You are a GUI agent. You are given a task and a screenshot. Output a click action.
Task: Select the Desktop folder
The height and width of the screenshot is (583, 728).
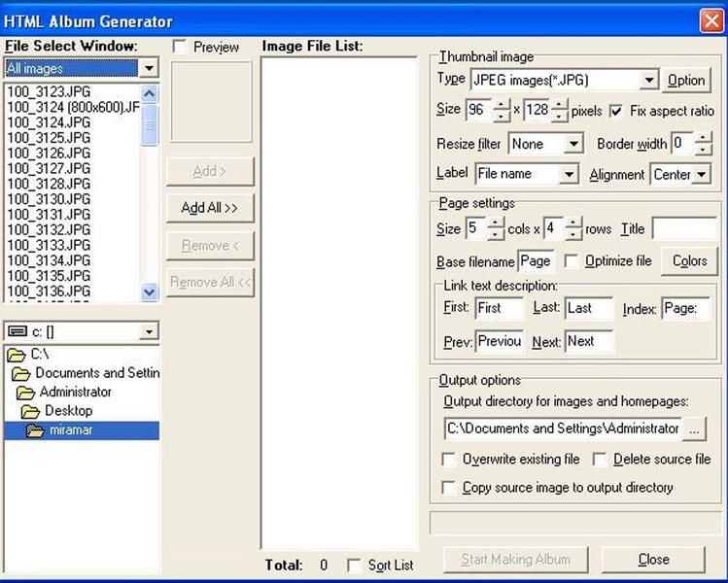(56, 411)
